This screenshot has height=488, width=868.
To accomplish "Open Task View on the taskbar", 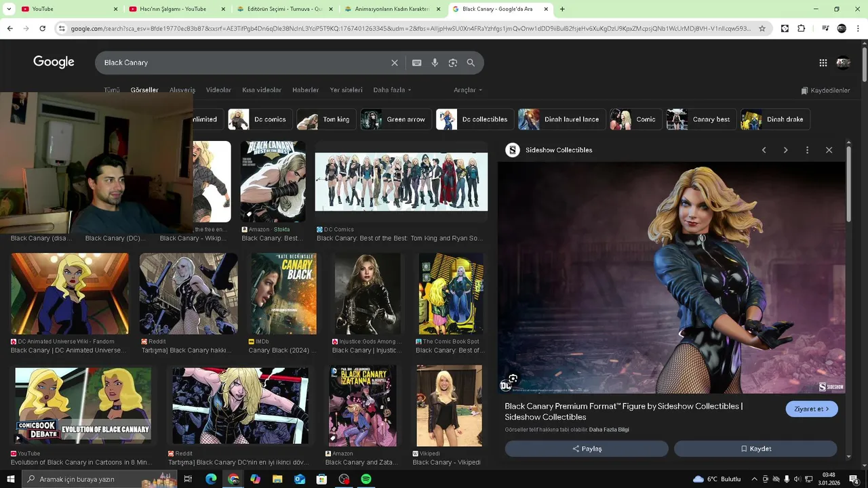I will coord(188,479).
